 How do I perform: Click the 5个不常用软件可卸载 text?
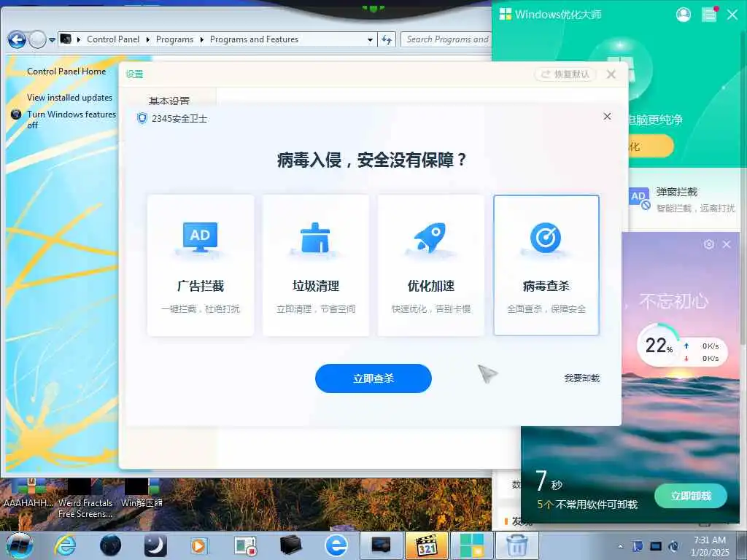click(x=587, y=505)
